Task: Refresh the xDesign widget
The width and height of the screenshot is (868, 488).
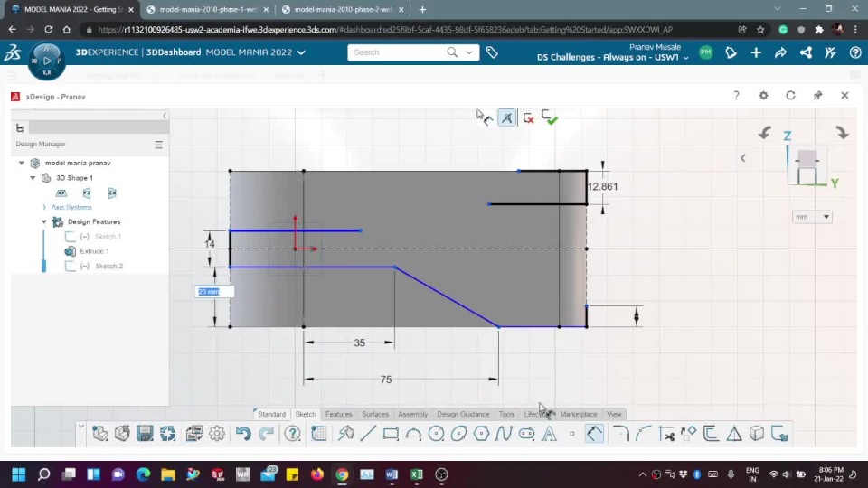Action: 790,96
